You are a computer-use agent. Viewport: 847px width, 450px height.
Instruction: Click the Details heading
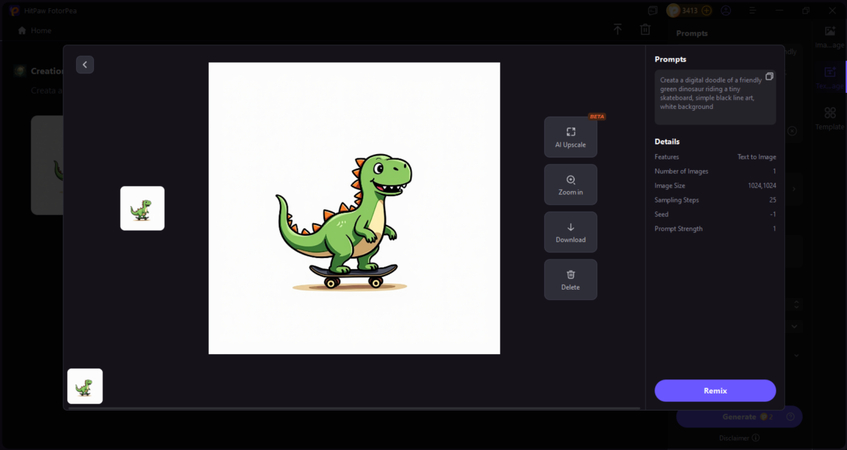point(667,142)
